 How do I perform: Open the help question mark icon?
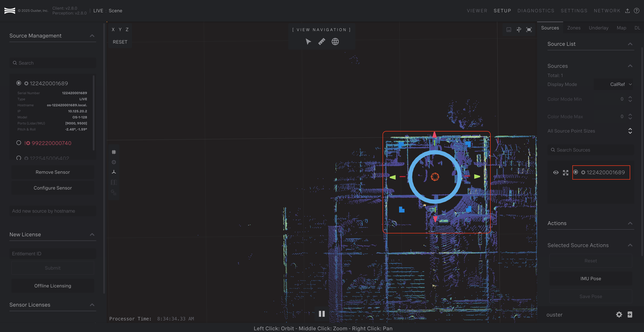pyautogui.click(x=636, y=10)
